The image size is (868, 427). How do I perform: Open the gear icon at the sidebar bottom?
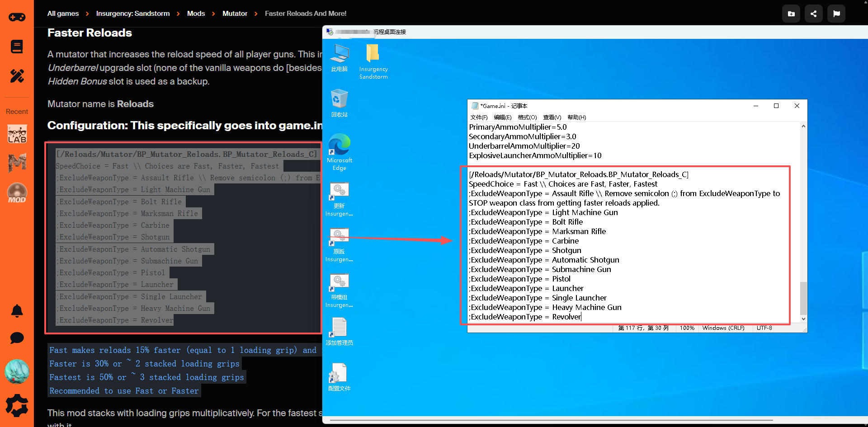[17, 405]
